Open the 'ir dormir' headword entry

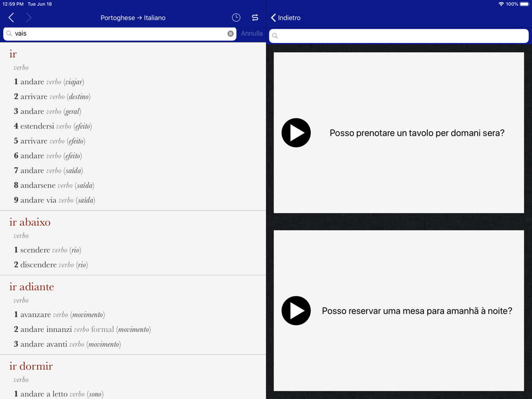31,367
